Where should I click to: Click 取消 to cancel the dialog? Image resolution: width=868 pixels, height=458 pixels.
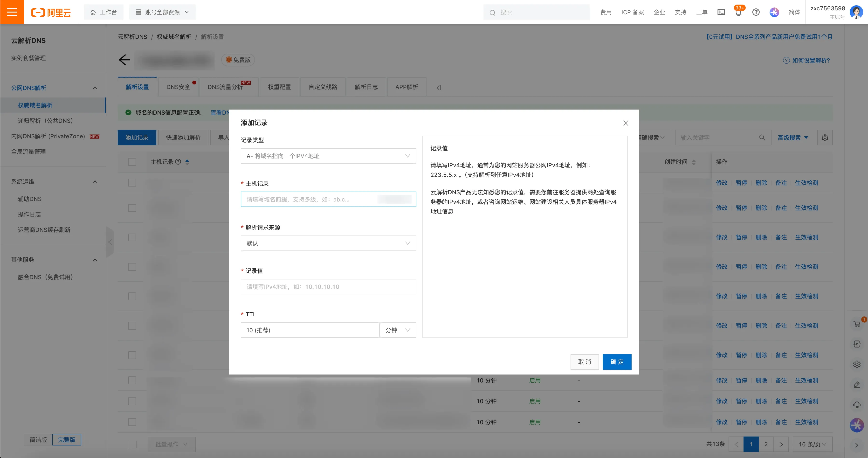(x=585, y=362)
